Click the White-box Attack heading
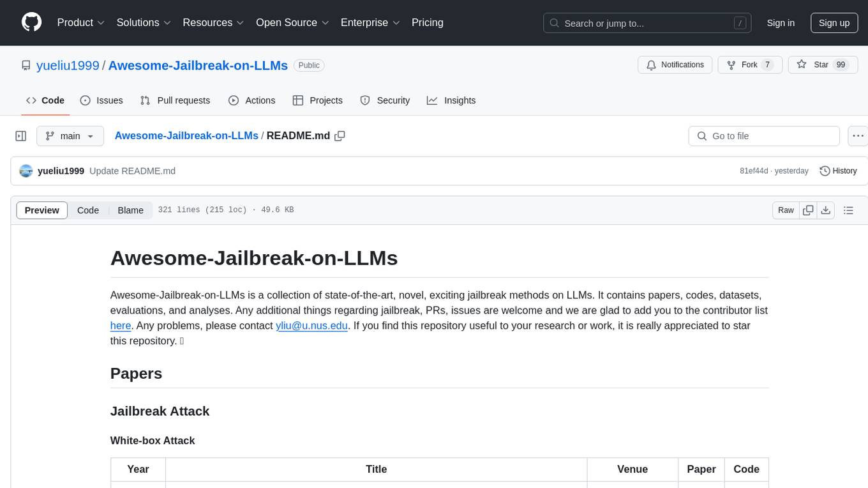This screenshot has height=488, width=868. point(153,440)
